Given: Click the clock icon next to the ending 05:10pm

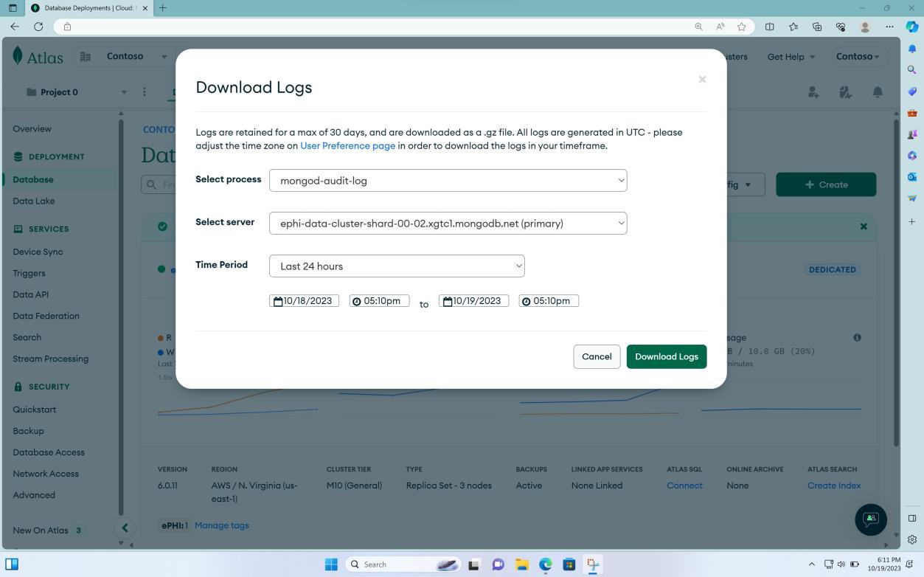Looking at the screenshot, I should pos(527,300).
